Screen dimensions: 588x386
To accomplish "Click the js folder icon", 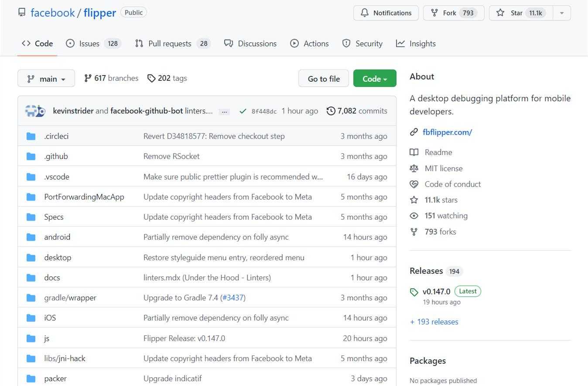I will point(31,338).
